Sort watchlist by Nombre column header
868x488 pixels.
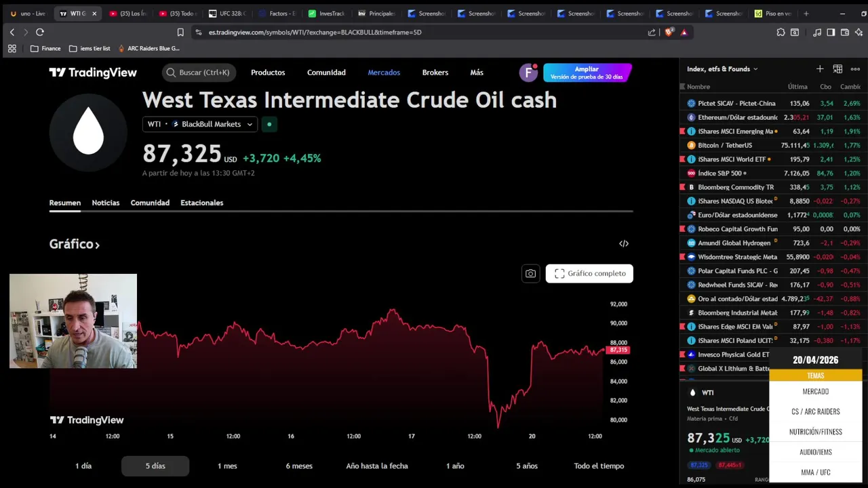[698, 87]
